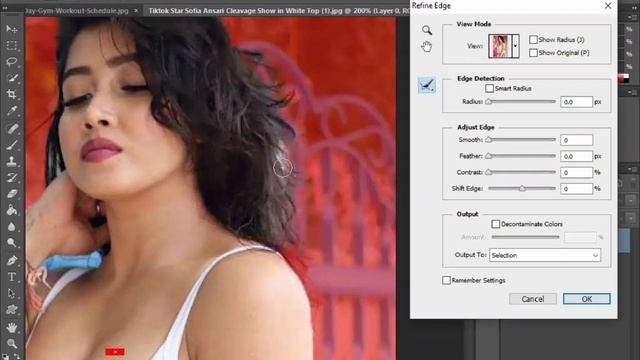Image resolution: width=640 pixels, height=360 pixels.
Task: Select the Eraser tool
Action: 11,194
